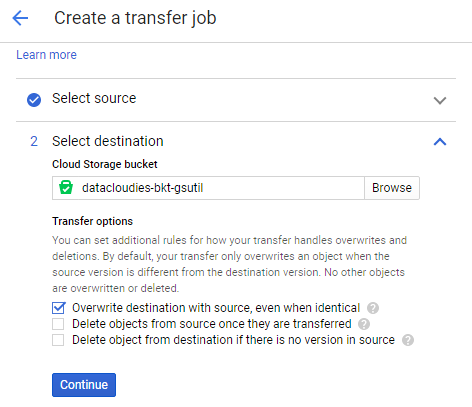The width and height of the screenshot is (472, 407).
Task: Click the green bucket icon in the field
Action: click(x=66, y=187)
